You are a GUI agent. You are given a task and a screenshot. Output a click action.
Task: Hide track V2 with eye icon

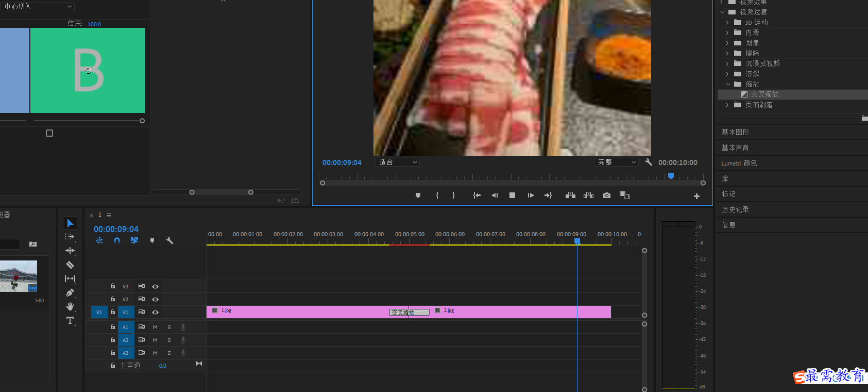click(x=155, y=299)
